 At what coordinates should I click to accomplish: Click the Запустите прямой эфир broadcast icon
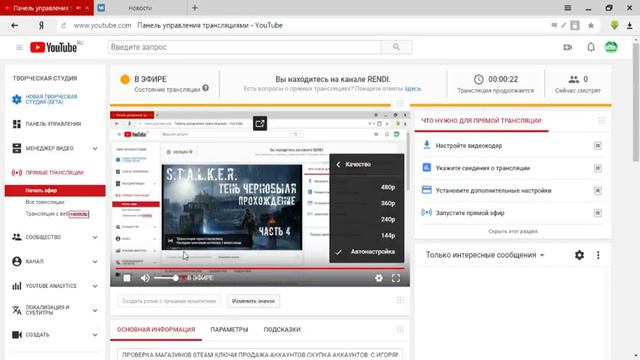pos(427,213)
